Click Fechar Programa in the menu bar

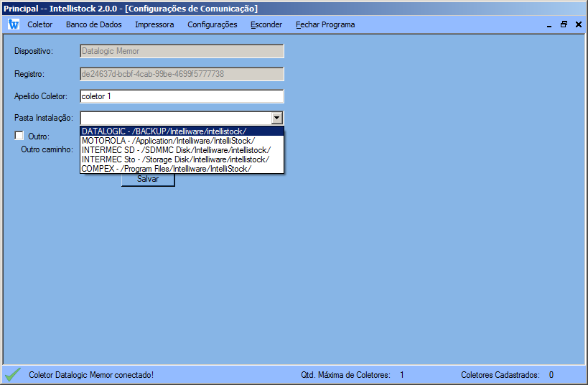pos(325,24)
